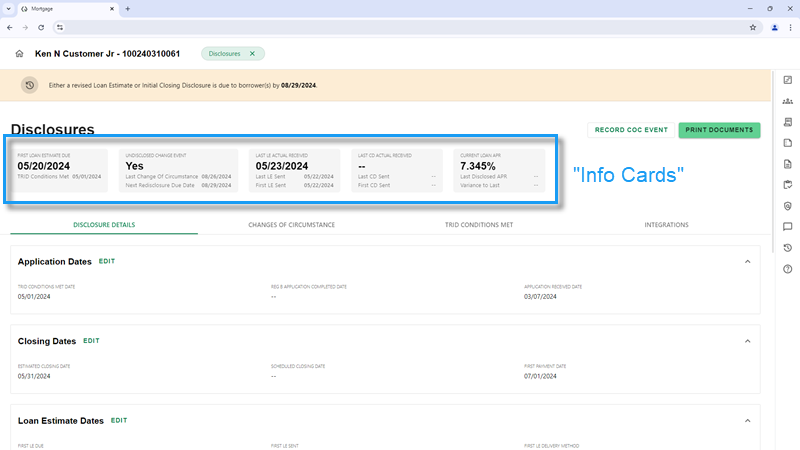Open the blank document icon in sidebar
This screenshot has width=800, height=450.
click(x=788, y=143)
